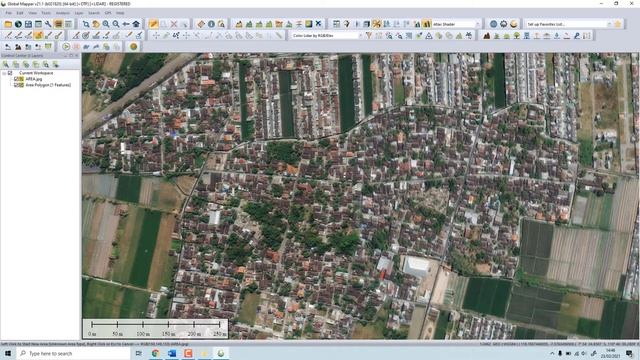Select the Zoom box tool
The width and height of the screenshot is (640, 360).
pos(86,24)
